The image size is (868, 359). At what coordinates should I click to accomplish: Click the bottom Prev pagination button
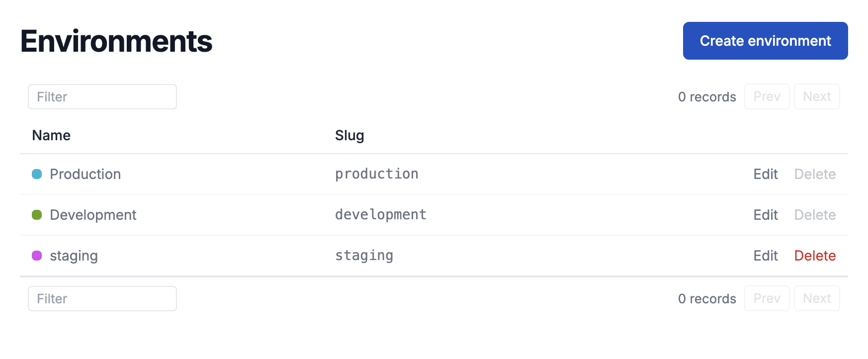[767, 298]
